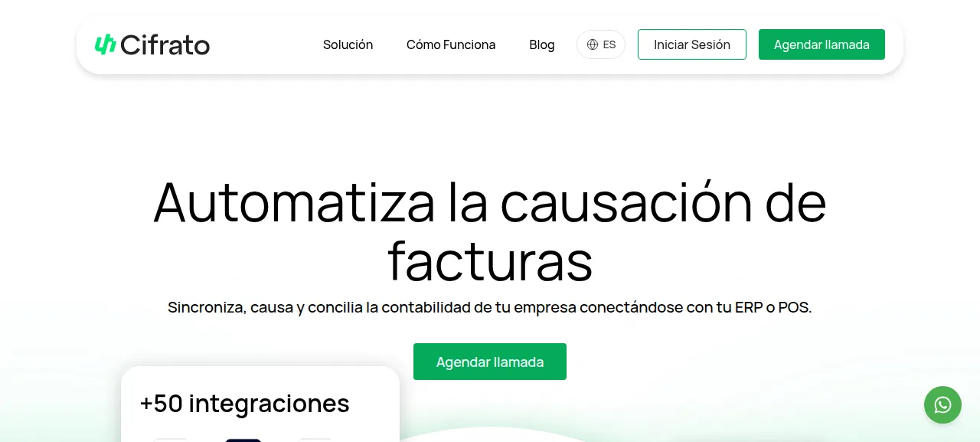
Task: Click the globe language icon
Action: (592, 44)
